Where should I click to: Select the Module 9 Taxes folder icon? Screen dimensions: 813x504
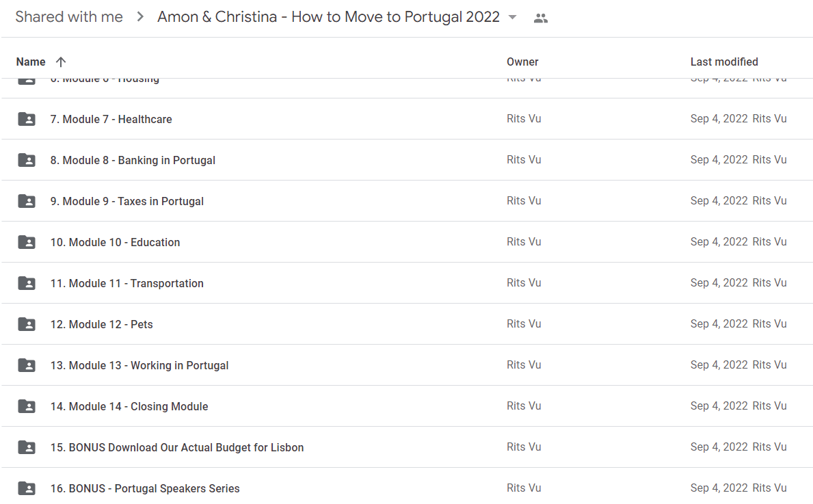(27, 201)
